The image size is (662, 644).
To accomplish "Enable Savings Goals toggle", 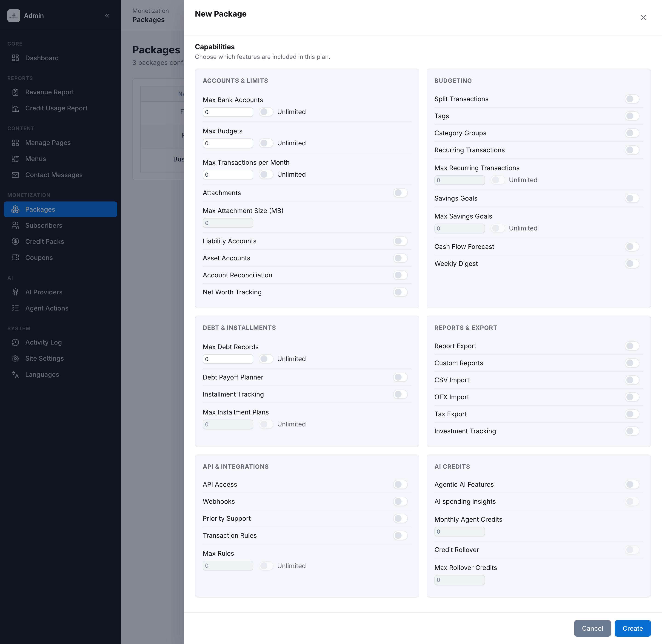I will [x=632, y=198].
